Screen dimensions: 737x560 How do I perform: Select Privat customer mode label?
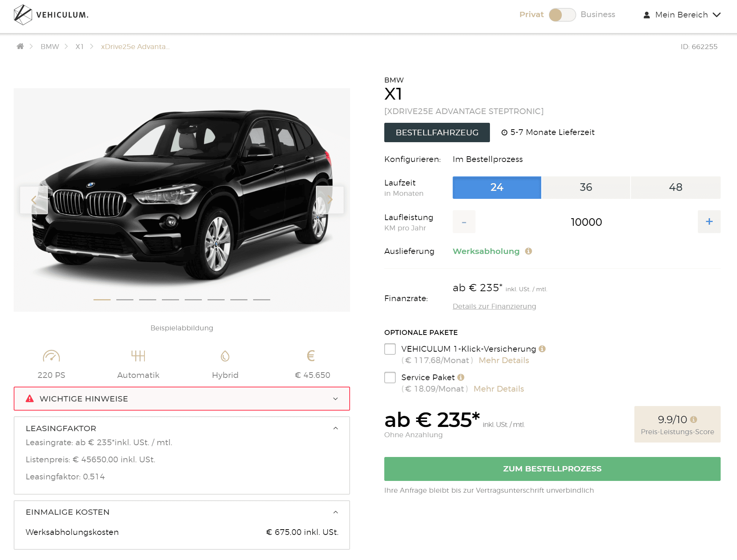click(x=531, y=14)
